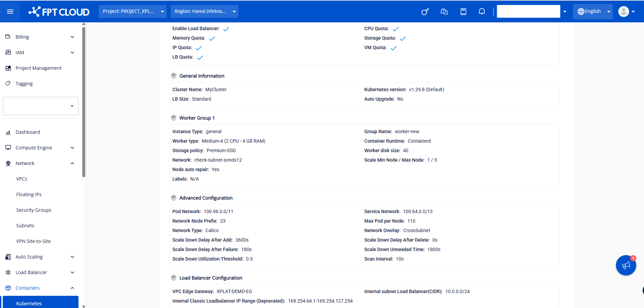Screen dimensions: 644x308
Task: Click the LB Quota checkmark
Action: 200,58
